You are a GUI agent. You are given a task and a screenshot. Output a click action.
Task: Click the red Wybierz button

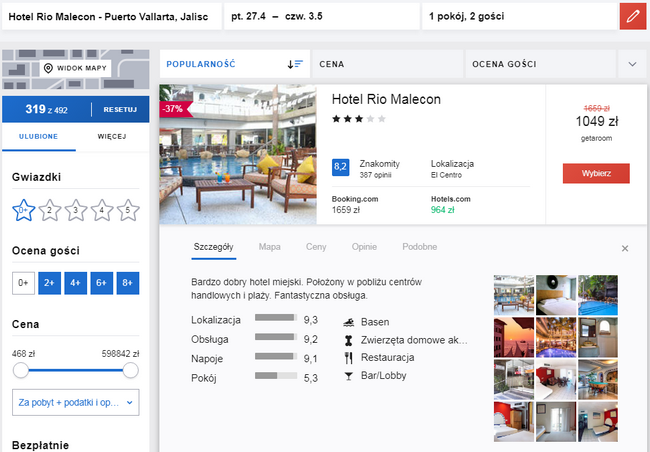[x=596, y=173]
